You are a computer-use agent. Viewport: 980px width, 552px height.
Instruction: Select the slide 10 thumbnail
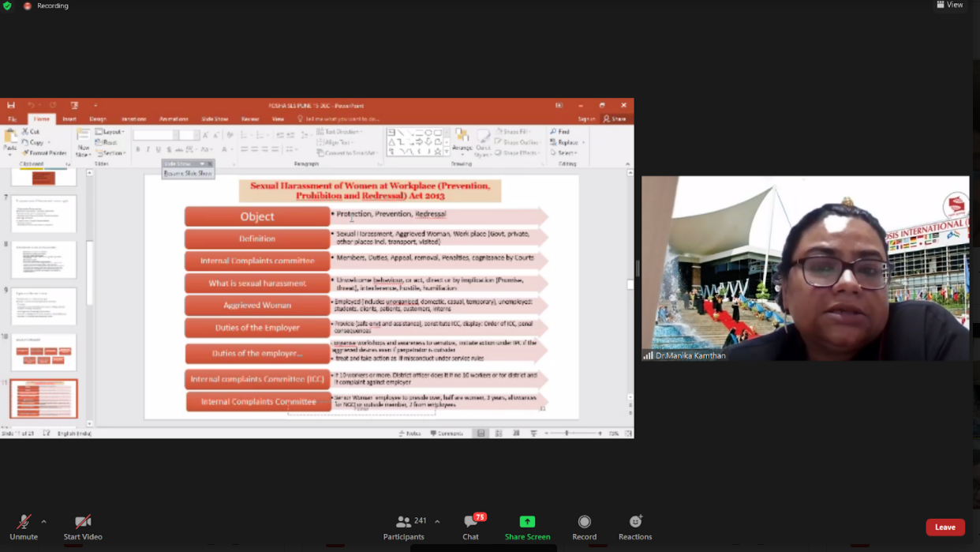tap(43, 352)
